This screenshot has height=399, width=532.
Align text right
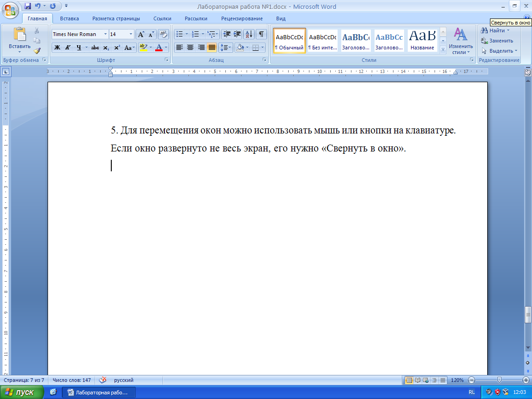[201, 48]
